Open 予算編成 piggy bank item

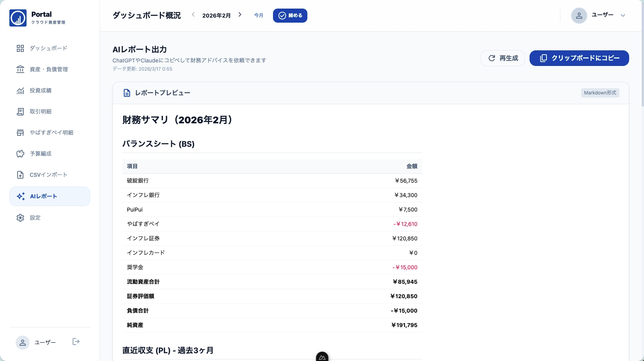coord(41,154)
